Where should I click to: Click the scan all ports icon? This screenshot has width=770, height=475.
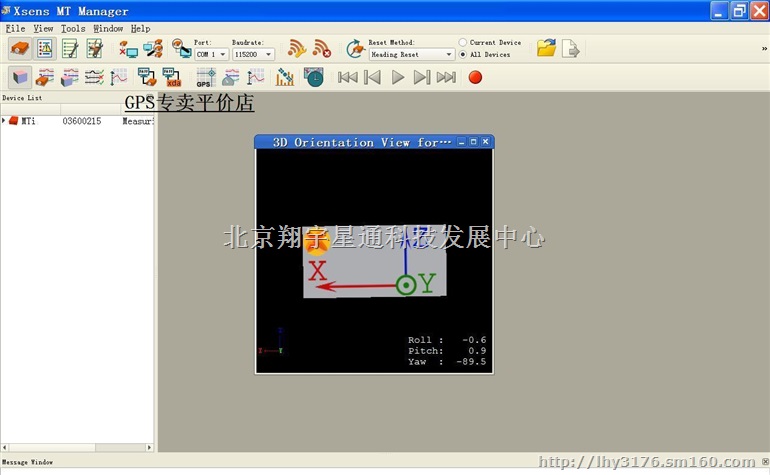tap(153, 49)
